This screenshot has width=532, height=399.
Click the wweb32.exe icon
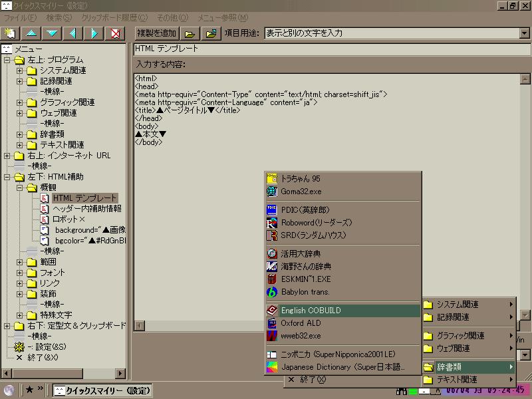272,336
